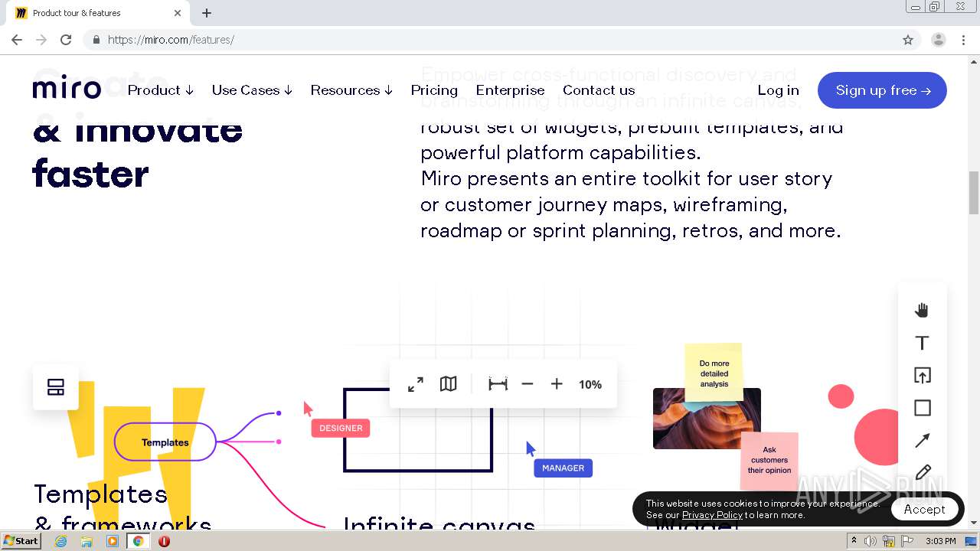Zoom out with minus icon
This screenshot has width=980, height=551.
(528, 384)
